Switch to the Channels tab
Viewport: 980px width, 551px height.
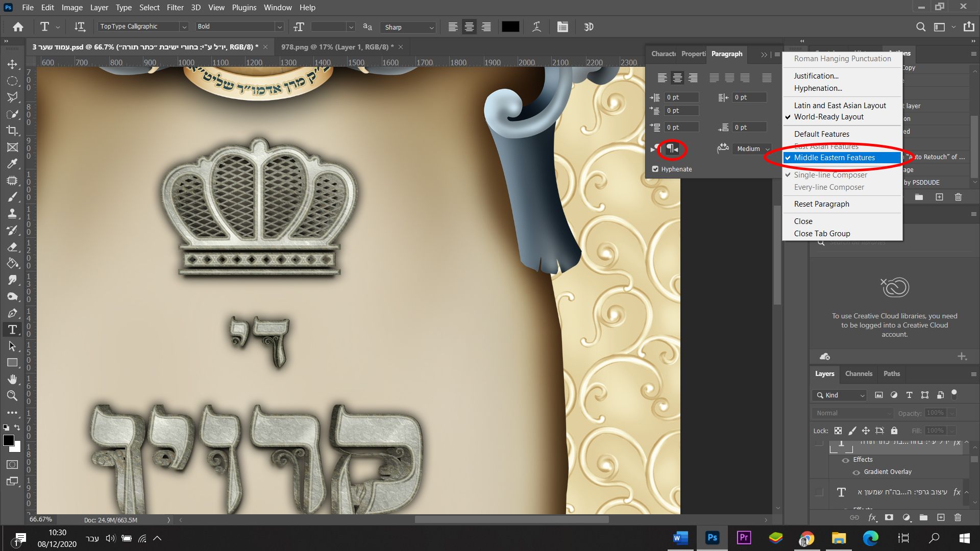859,374
